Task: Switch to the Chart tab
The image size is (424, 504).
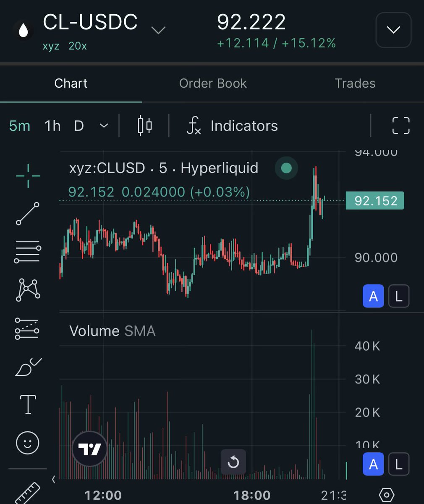Action: pyautogui.click(x=71, y=84)
